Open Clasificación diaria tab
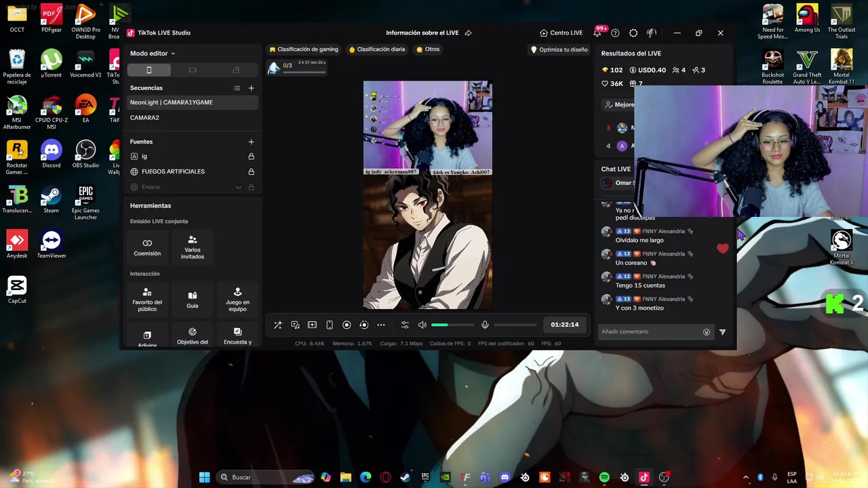The height and width of the screenshot is (488, 868). 377,49
